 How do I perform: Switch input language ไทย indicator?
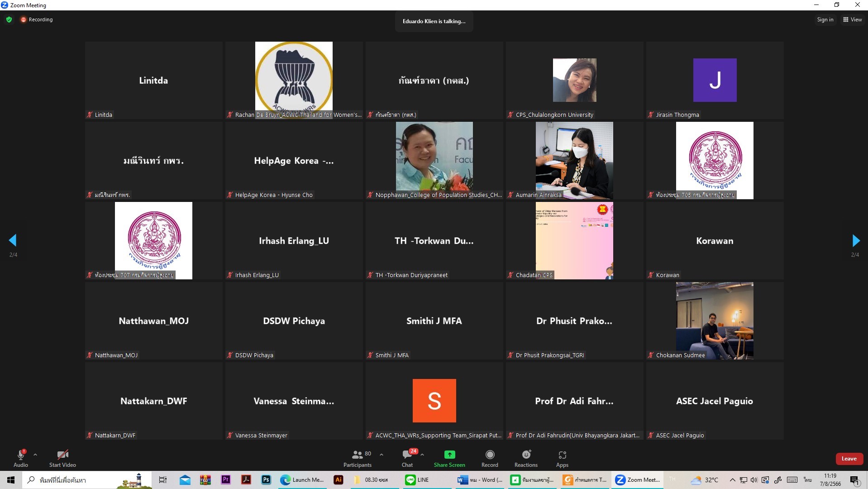(x=807, y=480)
